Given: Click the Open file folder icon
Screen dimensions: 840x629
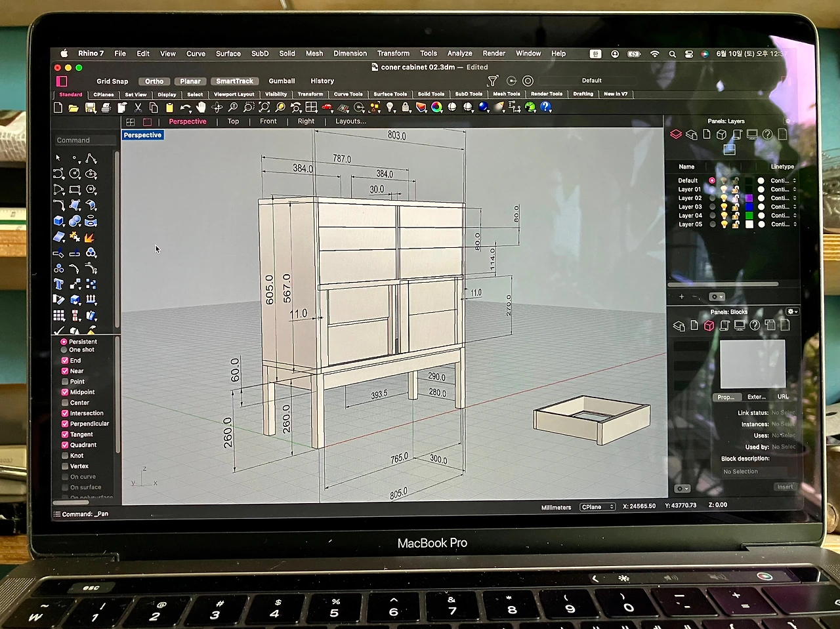Looking at the screenshot, I should pyautogui.click(x=73, y=108).
